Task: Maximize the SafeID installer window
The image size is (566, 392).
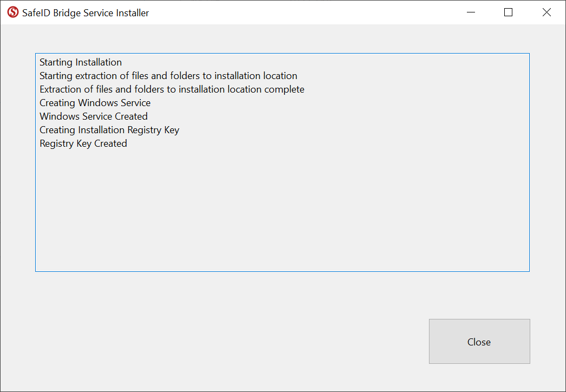Action: pos(508,12)
